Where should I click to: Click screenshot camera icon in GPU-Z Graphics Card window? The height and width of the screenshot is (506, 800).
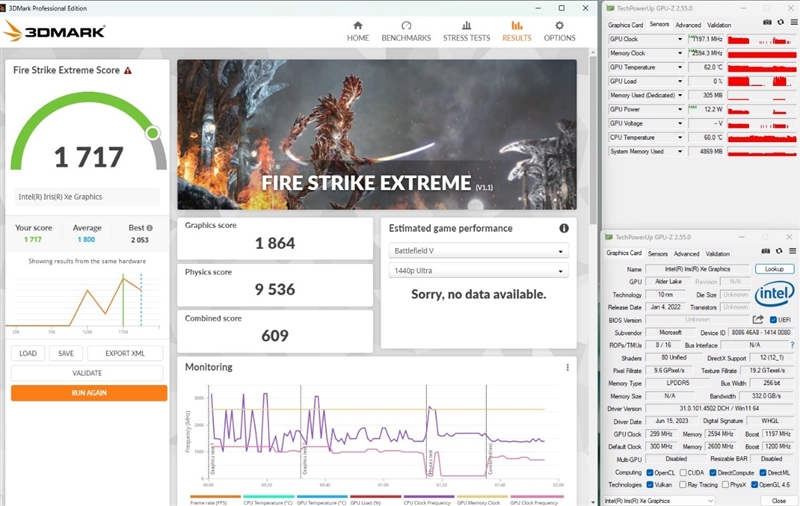[x=765, y=251]
